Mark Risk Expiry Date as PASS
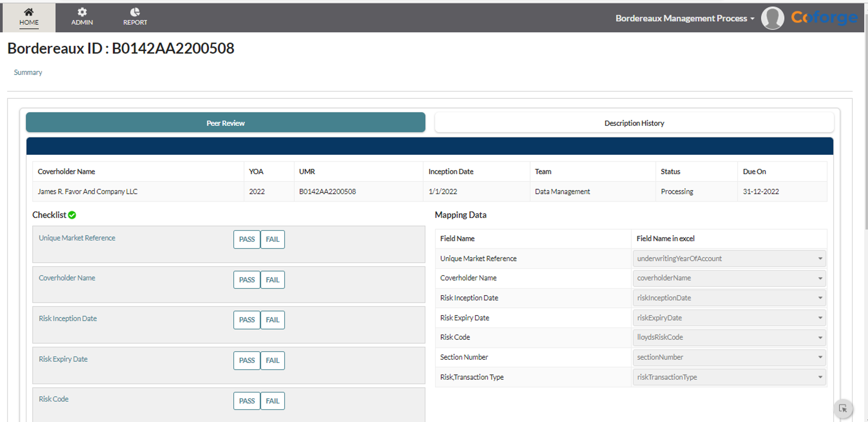 (247, 360)
